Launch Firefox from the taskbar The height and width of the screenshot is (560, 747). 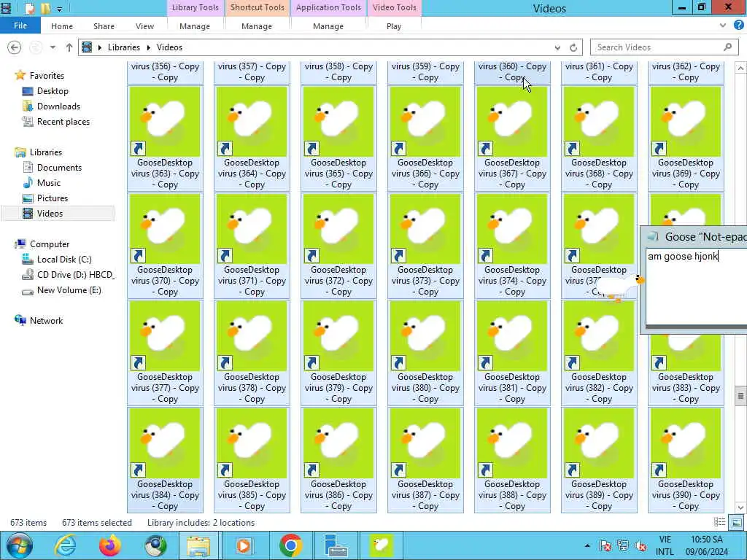coord(110,545)
